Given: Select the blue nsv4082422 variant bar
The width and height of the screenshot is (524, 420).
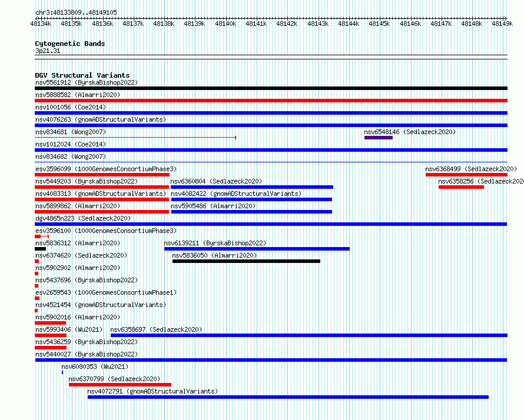Looking at the screenshot, I should (251, 199).
